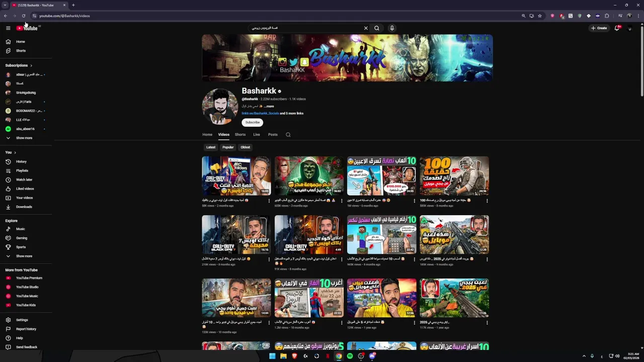This screenshot has height=362, width=644.
Task: Expand the Subscriptions section
Action: 19,65
